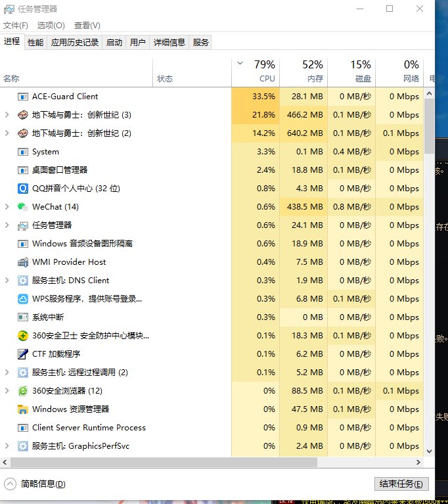Open the 选项(O) menu
Screen dimensions: 448x504
(x=51, y=26)
